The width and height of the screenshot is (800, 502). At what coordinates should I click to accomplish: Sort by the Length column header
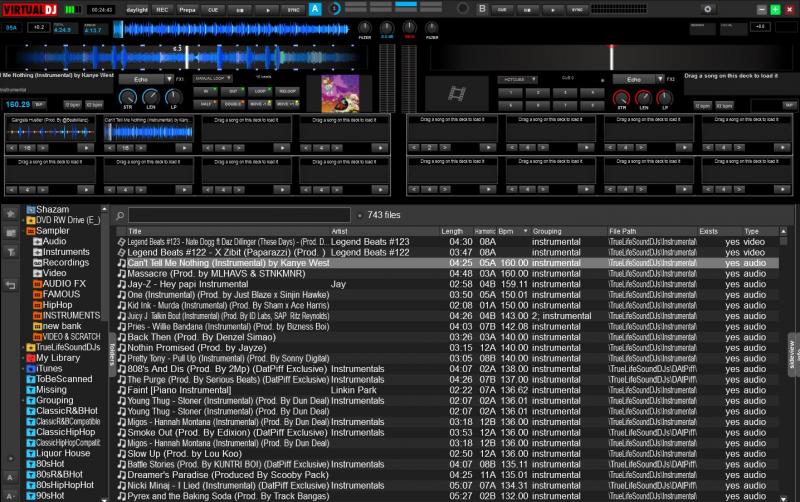click(455, 231)
